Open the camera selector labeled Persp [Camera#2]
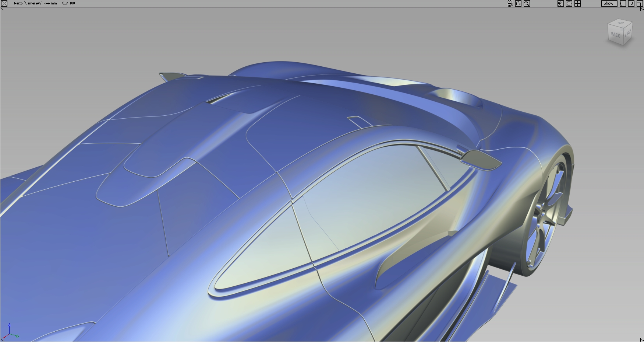The width and height of the screenshot is (644, 342). pos(28,3)
